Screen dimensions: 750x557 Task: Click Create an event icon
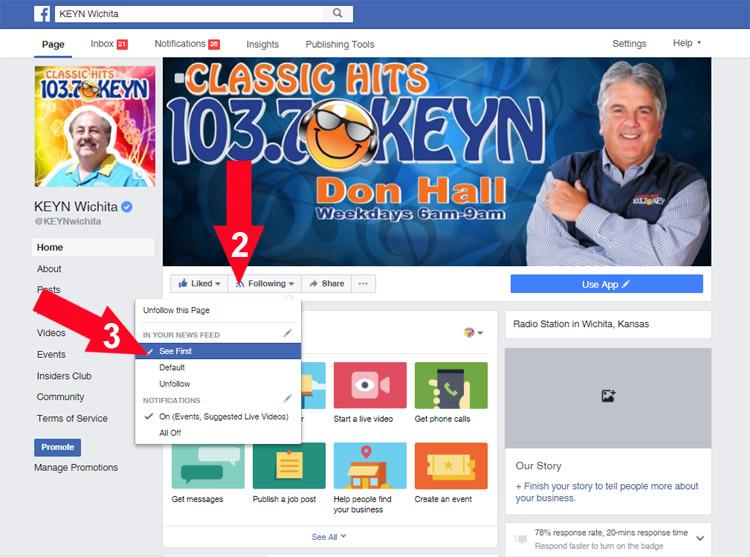(x=451, y=465)
